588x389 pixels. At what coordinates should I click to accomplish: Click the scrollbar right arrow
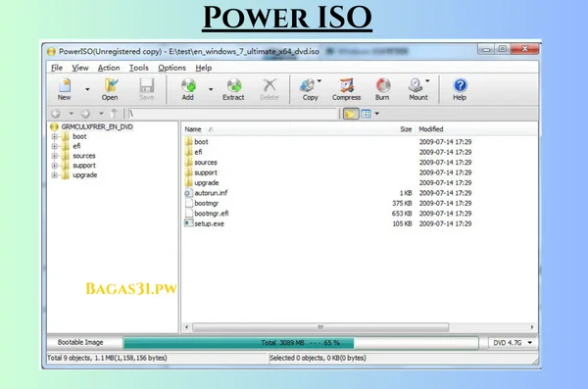532,327
